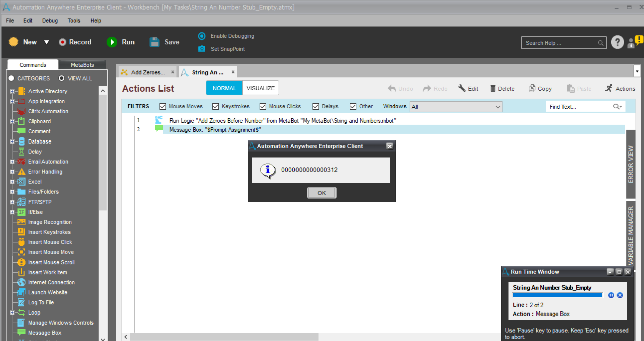Expand the Database category
This screenshot has height=341, width=644.
click(12, 141)
